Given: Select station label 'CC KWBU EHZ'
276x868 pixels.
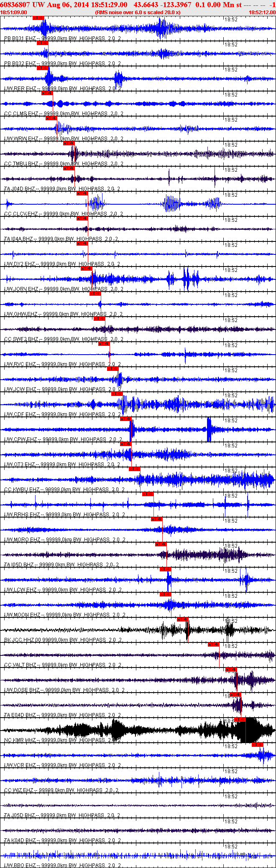Looking at the screenshot, I should [x=22, y=490].
